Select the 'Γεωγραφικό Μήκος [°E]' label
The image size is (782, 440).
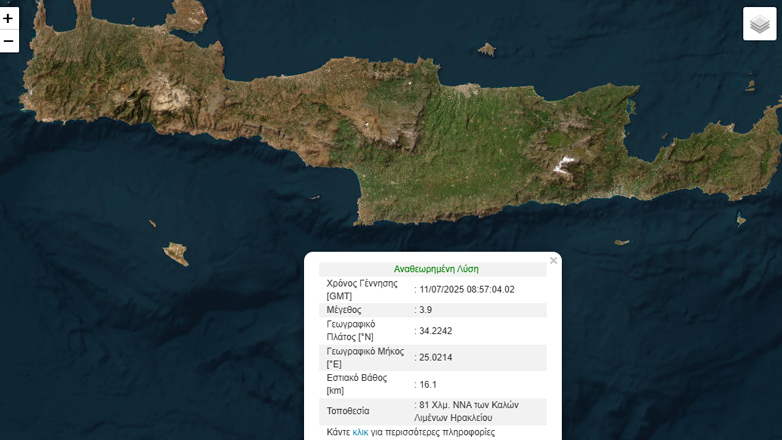pos(365,357)
